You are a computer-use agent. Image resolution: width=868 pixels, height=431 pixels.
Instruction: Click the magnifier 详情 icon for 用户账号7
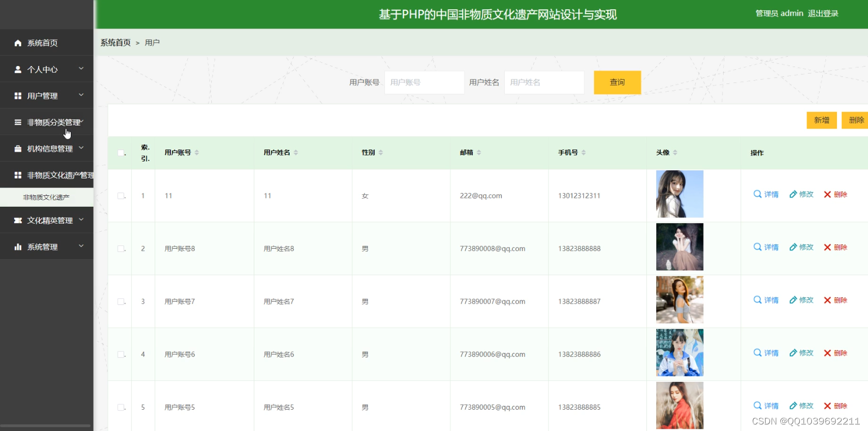[757, 300]
